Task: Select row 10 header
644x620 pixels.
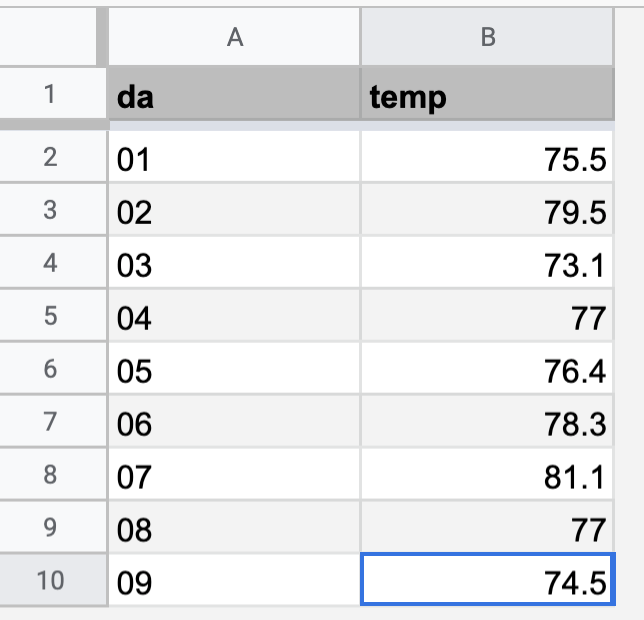Action: [x=50, y=583]
